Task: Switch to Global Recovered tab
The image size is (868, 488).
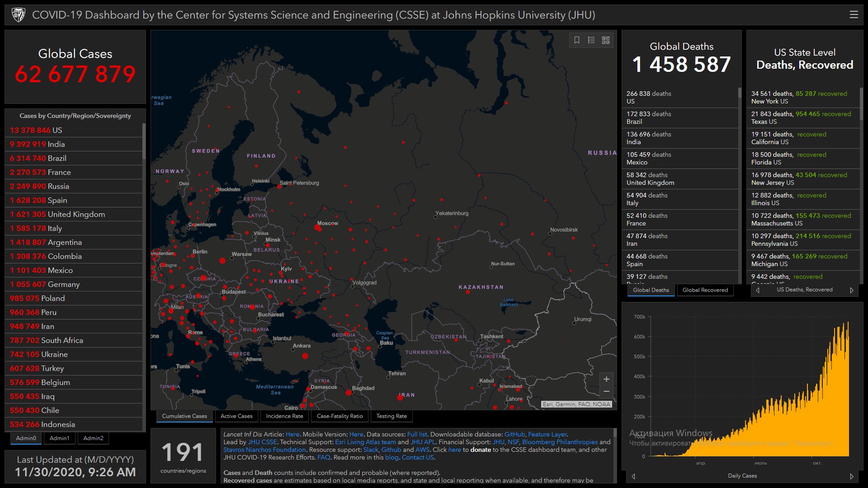Action: (705, 290)
